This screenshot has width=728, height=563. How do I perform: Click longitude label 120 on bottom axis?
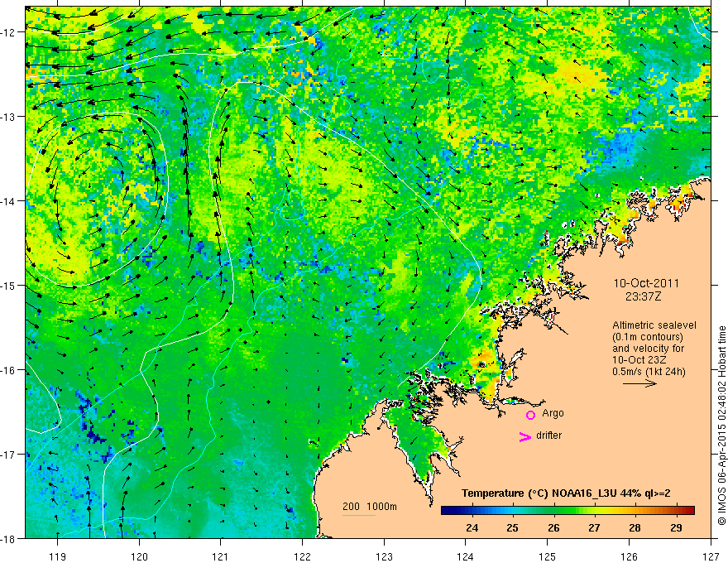139,556
